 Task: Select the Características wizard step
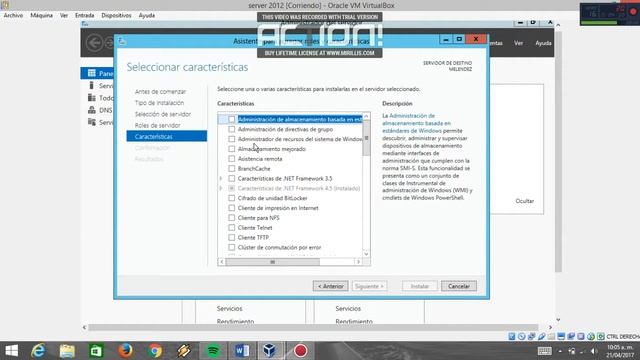[167, 136]
